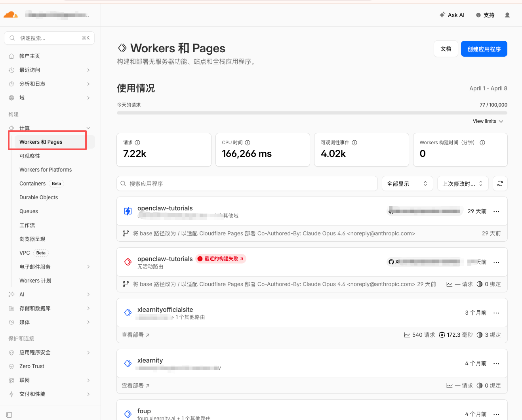Select Workers 和 Pages in sidebar
This screenshot has height=420, width=522.
tap(55, 142)
